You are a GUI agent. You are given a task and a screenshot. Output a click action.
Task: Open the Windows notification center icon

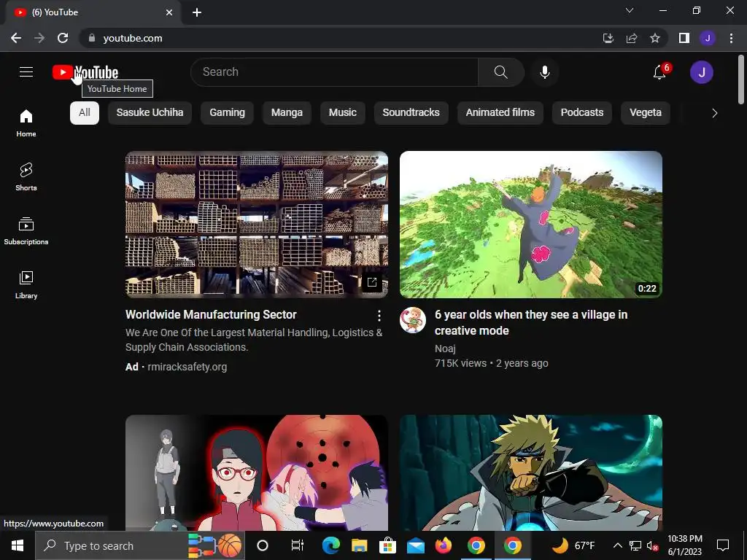click(723, 545)
